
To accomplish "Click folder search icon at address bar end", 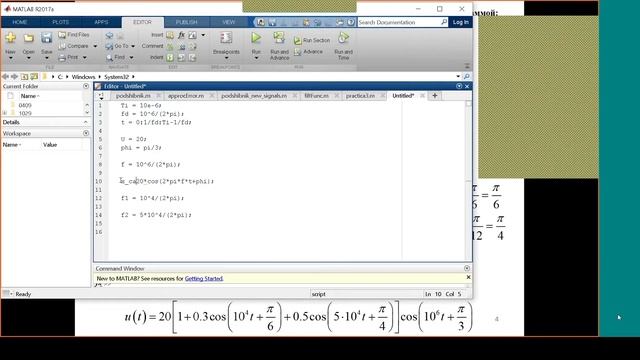I will pos(467,77).
